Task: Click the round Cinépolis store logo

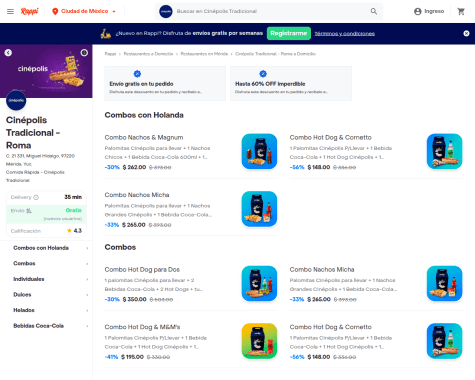Action: (16, 100)
